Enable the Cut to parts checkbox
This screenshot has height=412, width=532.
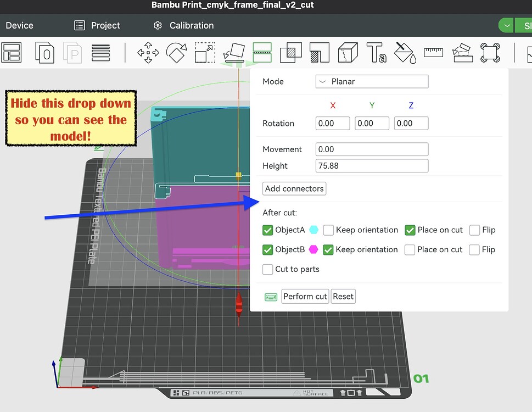point(268,270)
